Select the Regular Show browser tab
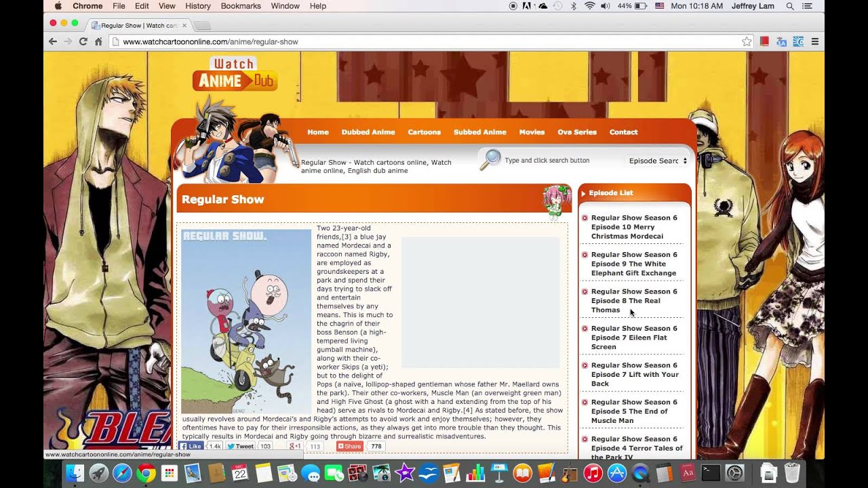The width and height of the screenshot is (868, 488). tap(138, 25)
